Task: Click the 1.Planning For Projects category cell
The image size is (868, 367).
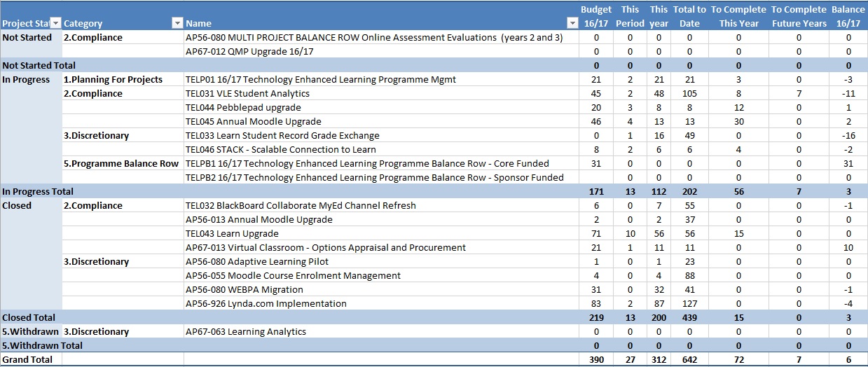Action: pyautogui.click(x=113, y=79)
